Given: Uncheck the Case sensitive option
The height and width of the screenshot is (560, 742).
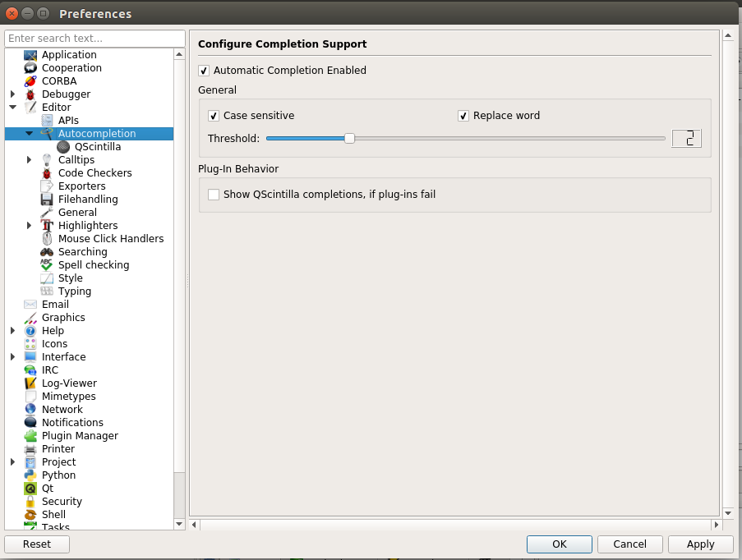Looking at the screenshot, I should tap(214, 116).
